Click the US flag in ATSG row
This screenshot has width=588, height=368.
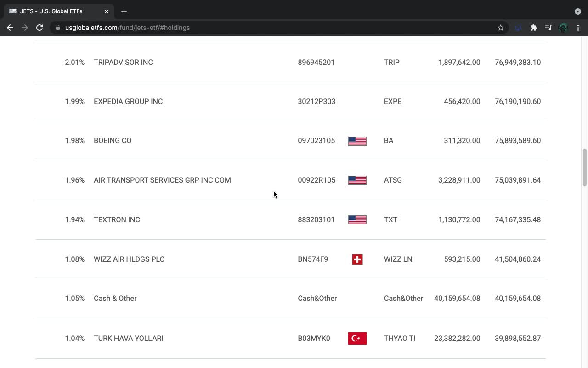click(357, 180)
